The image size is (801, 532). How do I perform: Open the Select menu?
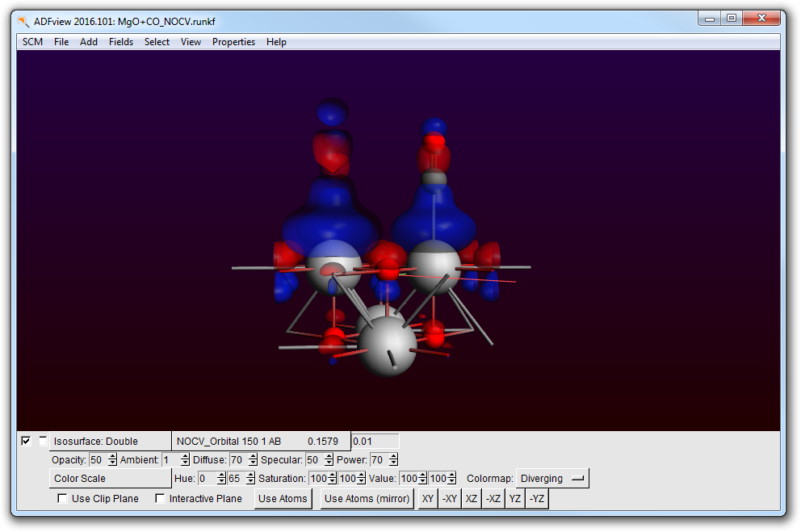point(157,42)
